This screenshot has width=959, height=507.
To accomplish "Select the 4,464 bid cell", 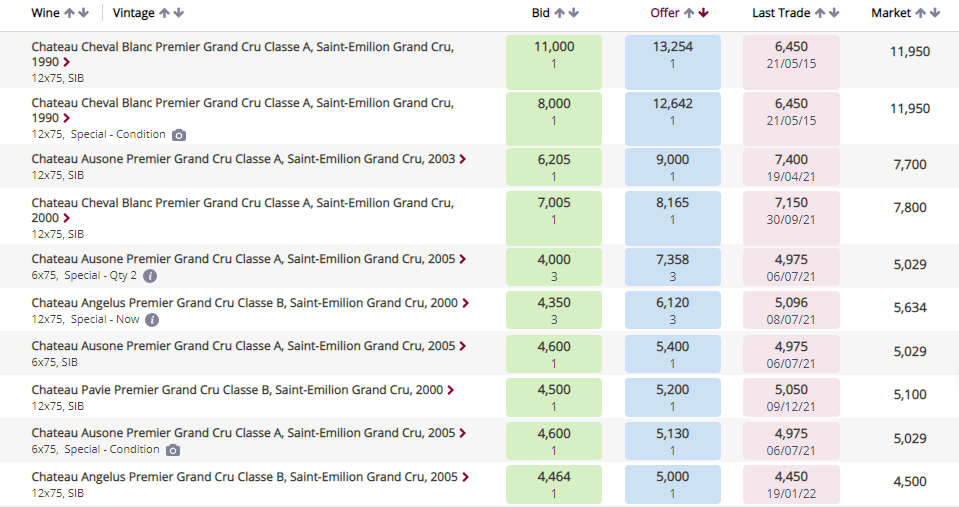I will click(554, 484).
